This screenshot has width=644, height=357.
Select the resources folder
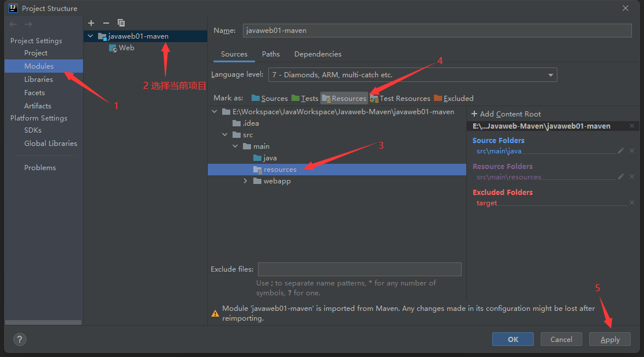tap(337, 170)
